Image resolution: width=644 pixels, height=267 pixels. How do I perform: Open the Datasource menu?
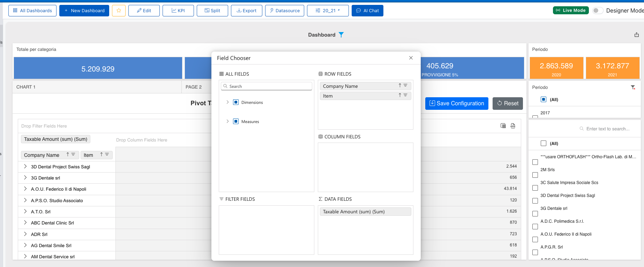(x=285, y=10)
